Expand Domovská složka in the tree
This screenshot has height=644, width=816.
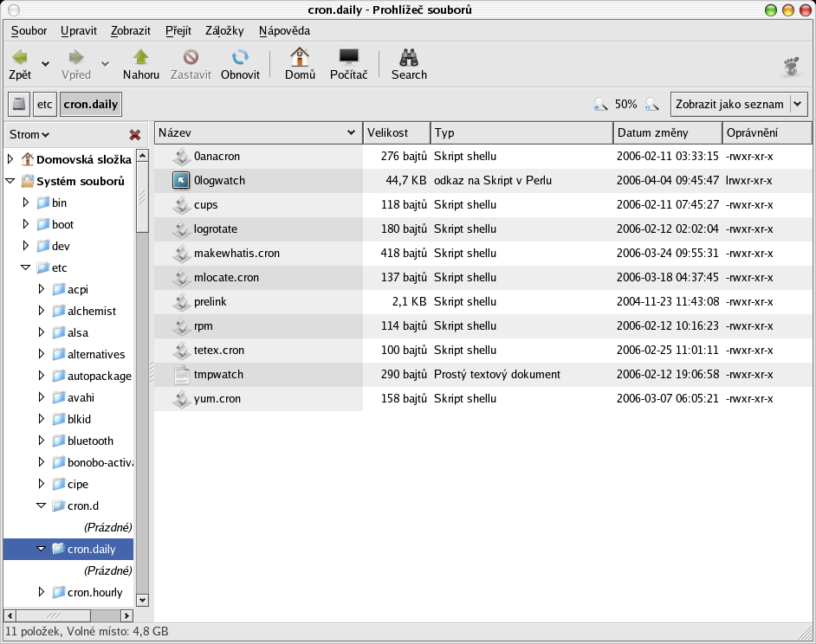click(x=10, y=159)
